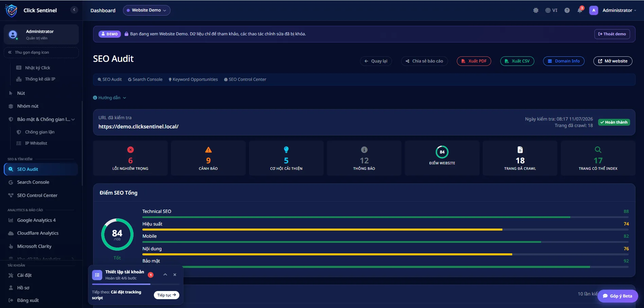Select SEO Audit in sidebar
Image resolution: width=644 pixels, height=308 pixels.
(x=41, y=169)
